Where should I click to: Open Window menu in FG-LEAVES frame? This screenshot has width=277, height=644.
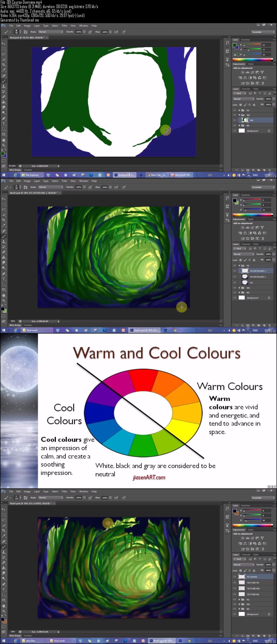coord(84,491)
